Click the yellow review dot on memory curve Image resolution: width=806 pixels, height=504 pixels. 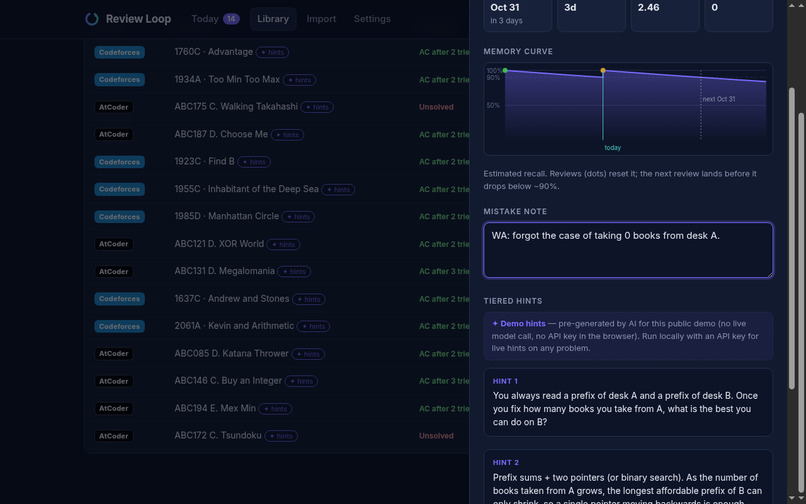tap(603, 70)
